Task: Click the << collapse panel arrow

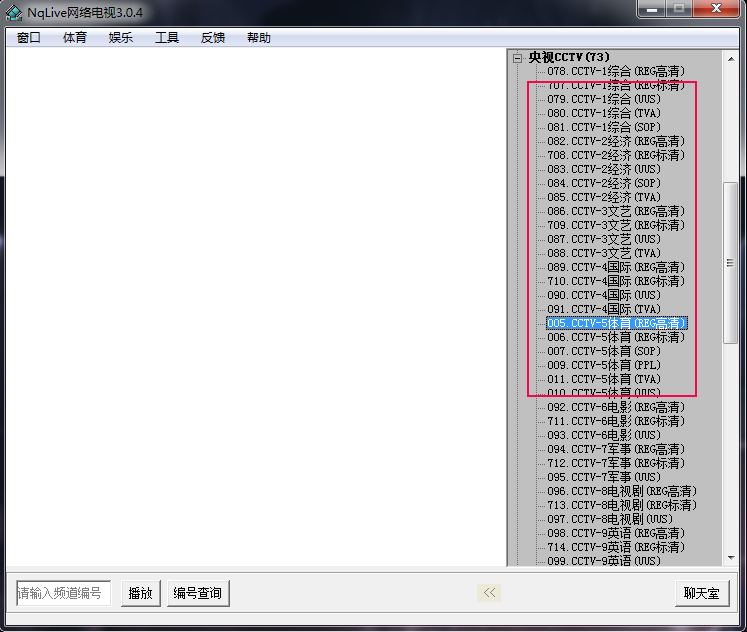Action: click(489, 592)
